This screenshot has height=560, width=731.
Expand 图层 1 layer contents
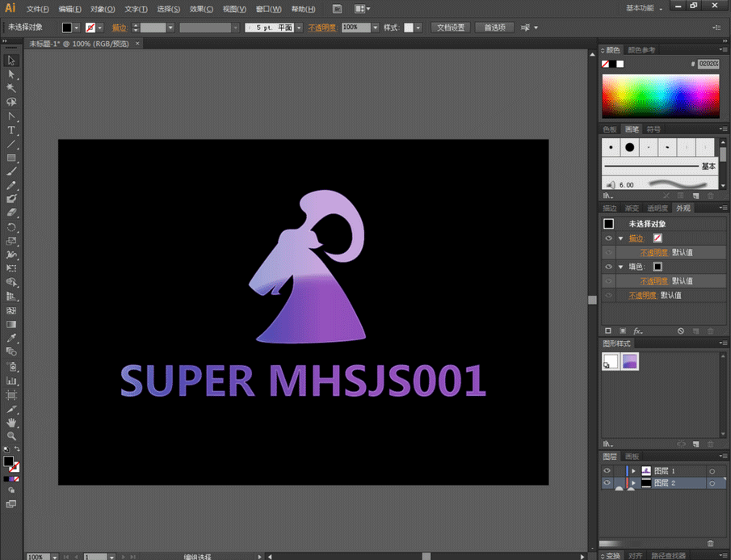click(633, 471)
